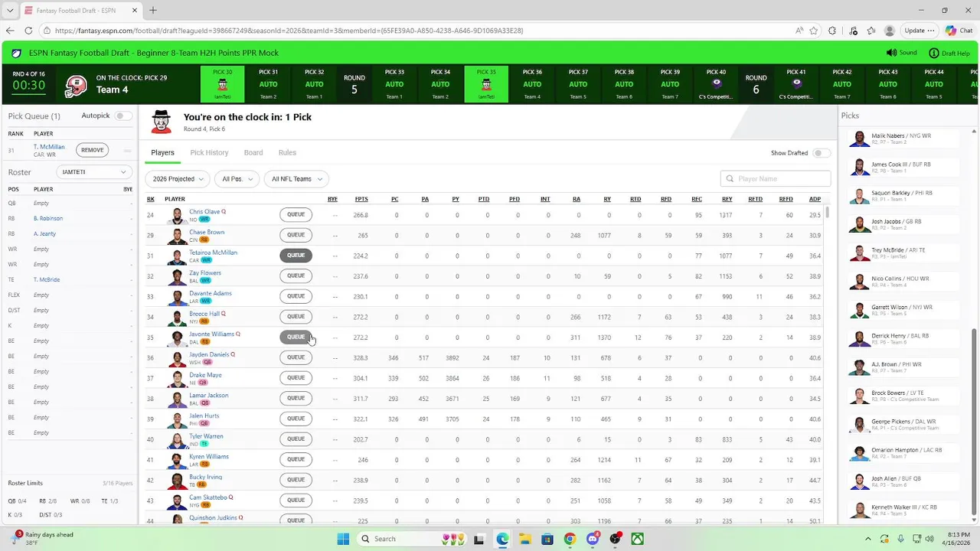The image size is (980, 551).
Task: Select Josh Allen pick in Picks list
Action: (x=904, y=482)
